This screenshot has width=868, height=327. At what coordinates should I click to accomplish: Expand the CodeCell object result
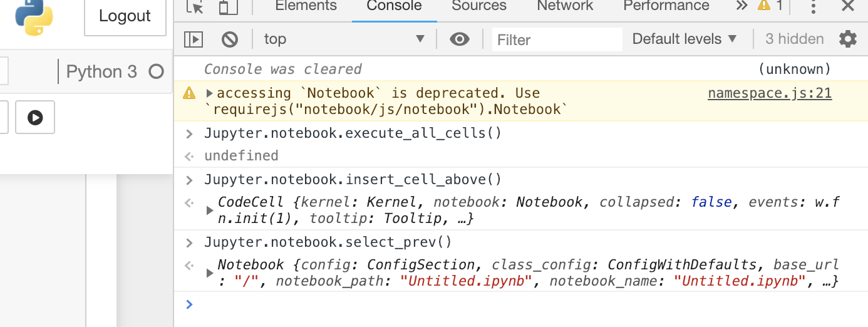point(210,210)
